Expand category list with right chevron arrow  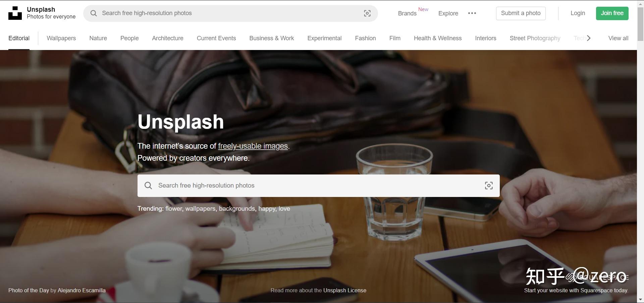(x=589, y=38)
